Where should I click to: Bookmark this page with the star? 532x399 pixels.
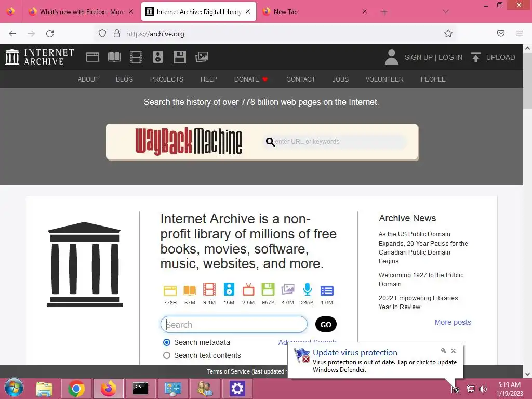(448, 33)
